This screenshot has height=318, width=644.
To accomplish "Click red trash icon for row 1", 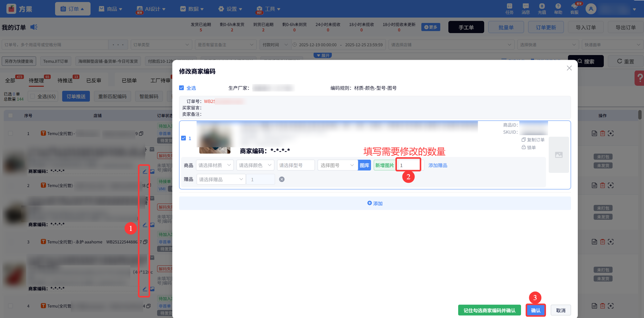I will pyautogui.click(x=602, y=133).
